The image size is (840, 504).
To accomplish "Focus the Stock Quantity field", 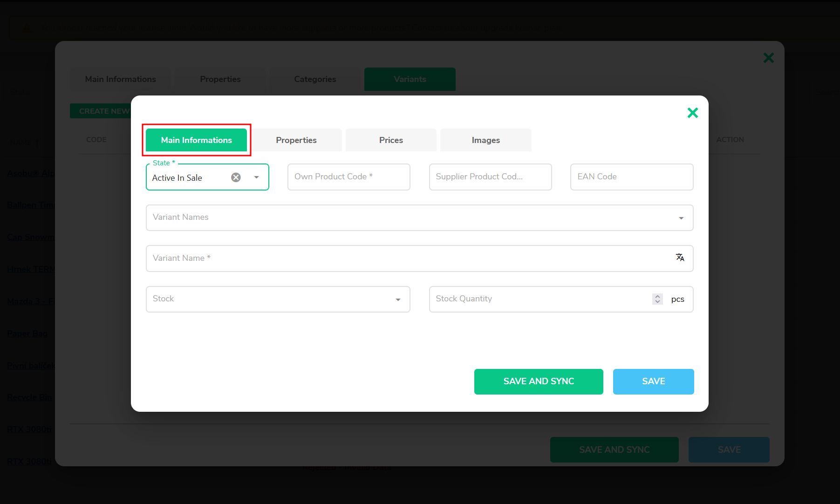I will tap(561, 299).
